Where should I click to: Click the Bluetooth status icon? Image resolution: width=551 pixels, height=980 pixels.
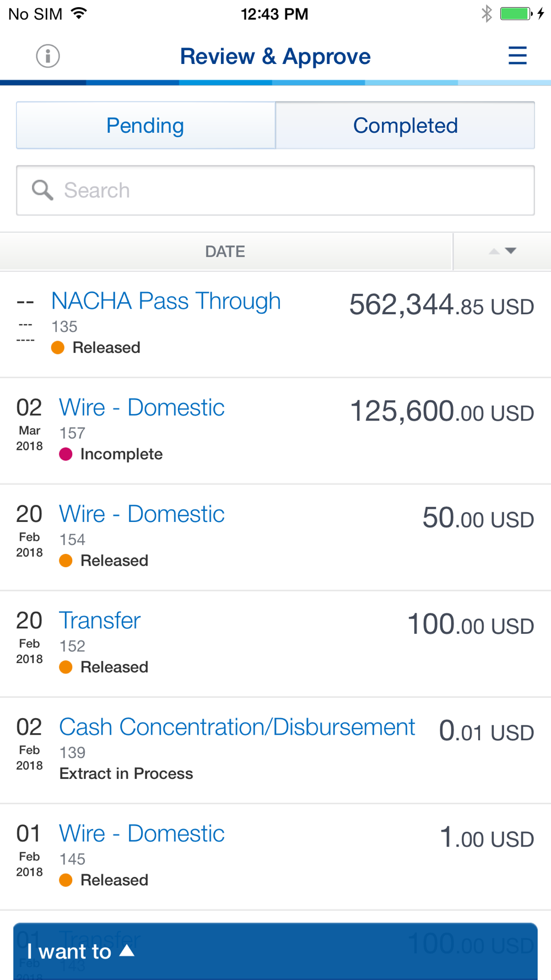tap(486, 14)
